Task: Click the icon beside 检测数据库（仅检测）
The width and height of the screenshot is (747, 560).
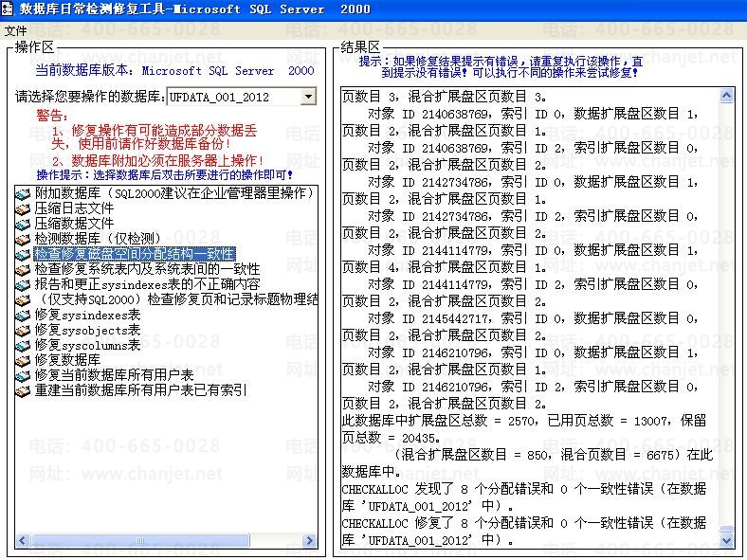Action: pos(23,239)
